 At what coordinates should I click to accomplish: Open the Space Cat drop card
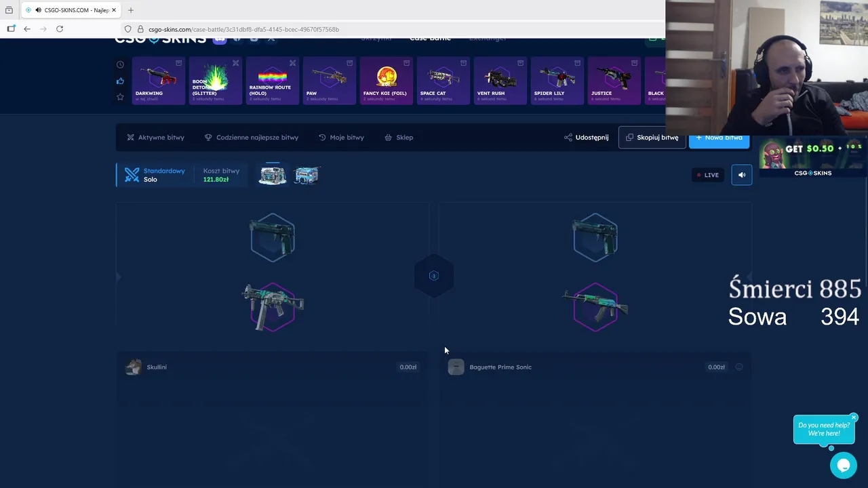[443, 81]
